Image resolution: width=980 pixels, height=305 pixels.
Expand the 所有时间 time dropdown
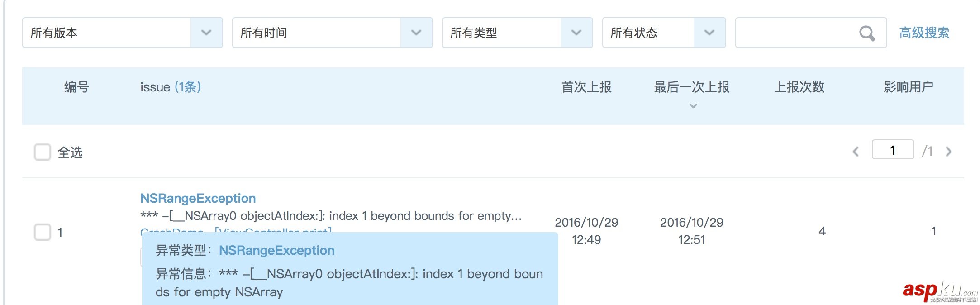[x=416, y=33]
